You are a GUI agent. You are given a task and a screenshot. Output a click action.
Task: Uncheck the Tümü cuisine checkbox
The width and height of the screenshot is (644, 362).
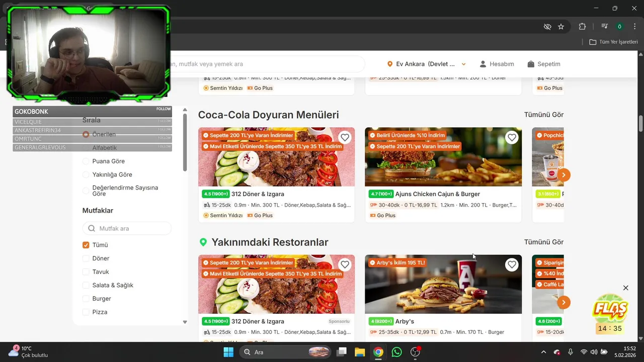[86, 245]
